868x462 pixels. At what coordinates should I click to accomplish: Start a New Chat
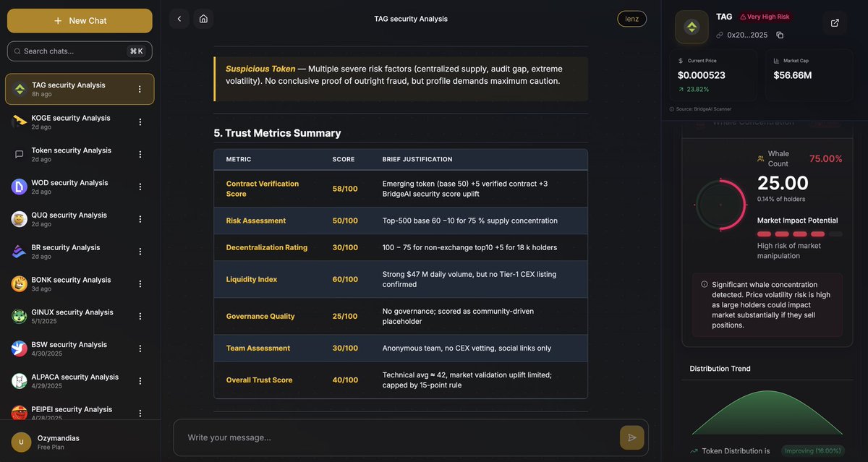(80, 21)
